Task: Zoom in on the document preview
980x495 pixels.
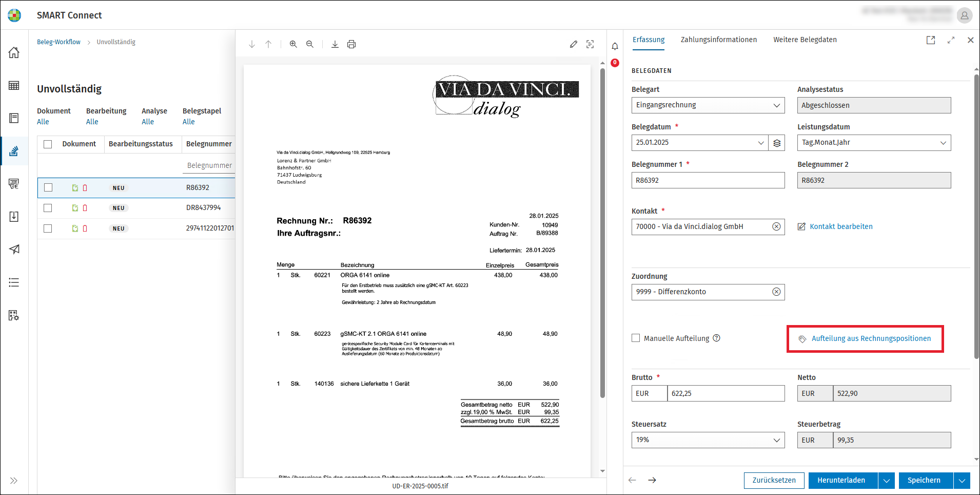Action: click(293, 44)
